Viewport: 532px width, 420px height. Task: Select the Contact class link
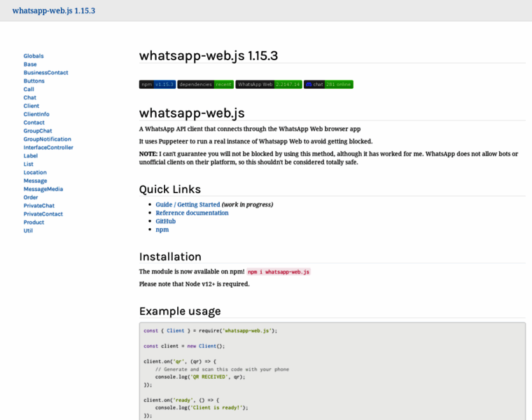pos(34,122)
